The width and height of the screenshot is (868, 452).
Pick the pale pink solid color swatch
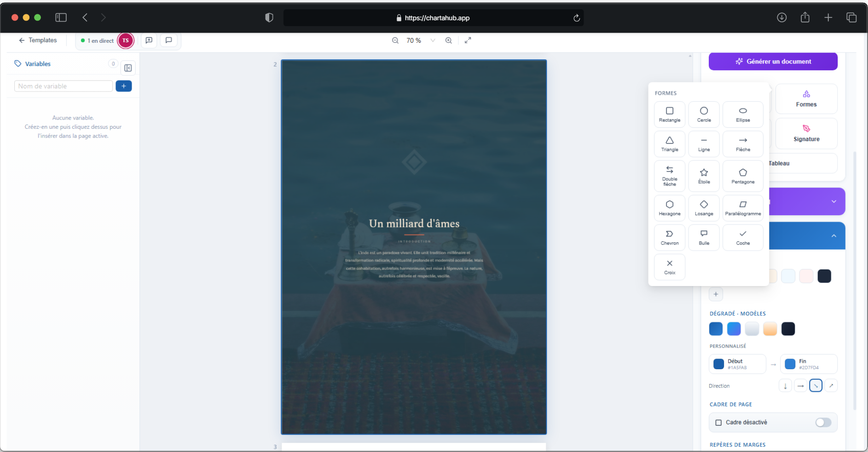tap(806, 276)
